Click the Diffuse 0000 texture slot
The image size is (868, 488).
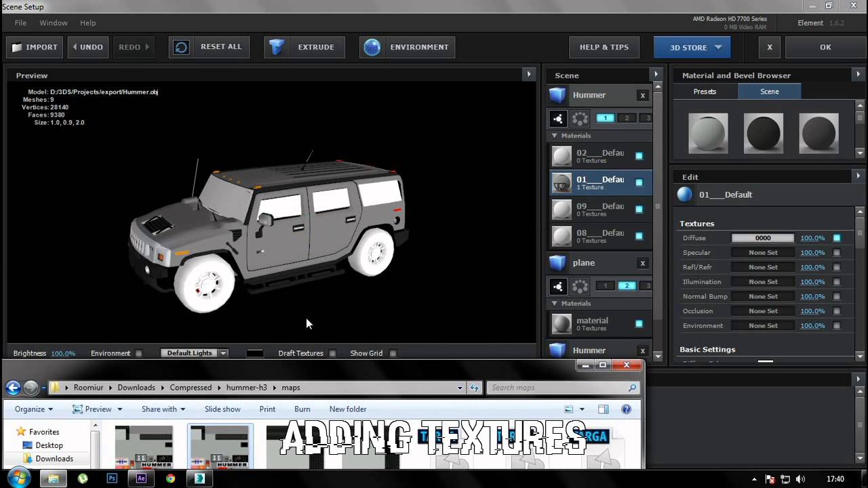pyautogui.click(x=763, y=238)
